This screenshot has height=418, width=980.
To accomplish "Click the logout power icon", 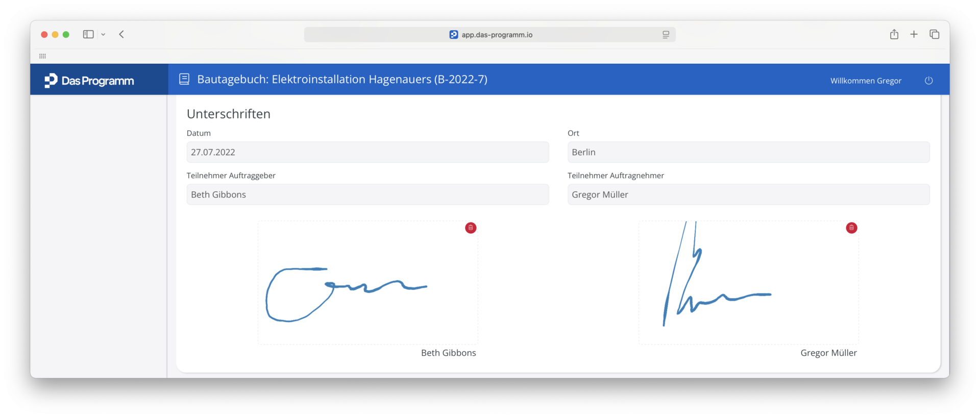I will [x=928, y=81].
